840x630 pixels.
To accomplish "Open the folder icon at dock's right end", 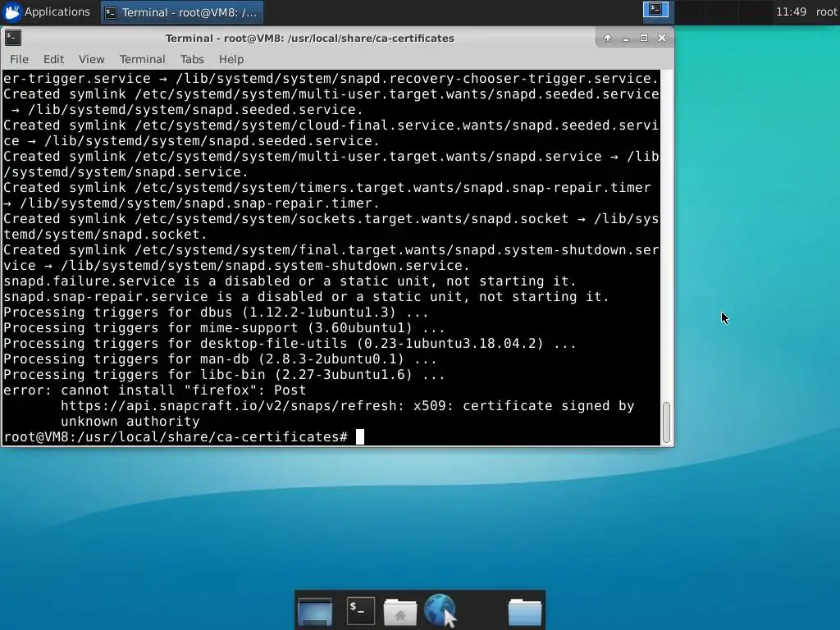I will point(524,611).
